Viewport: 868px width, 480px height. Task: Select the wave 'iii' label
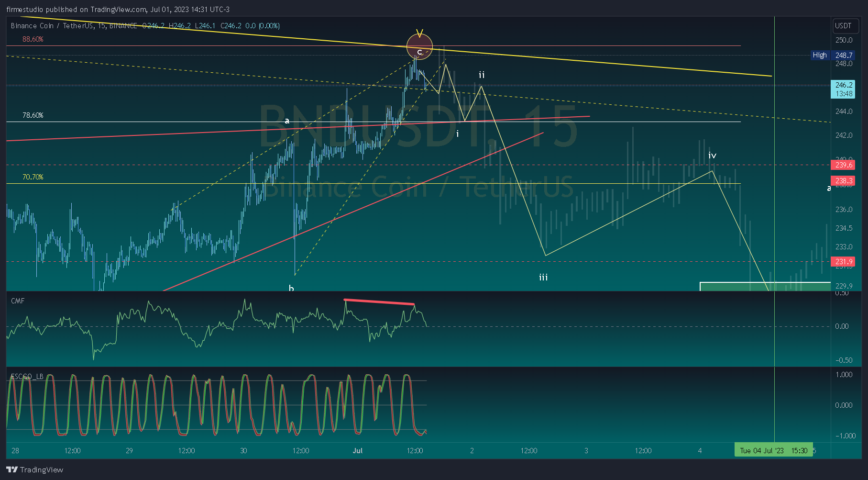[x=543, y=278]
